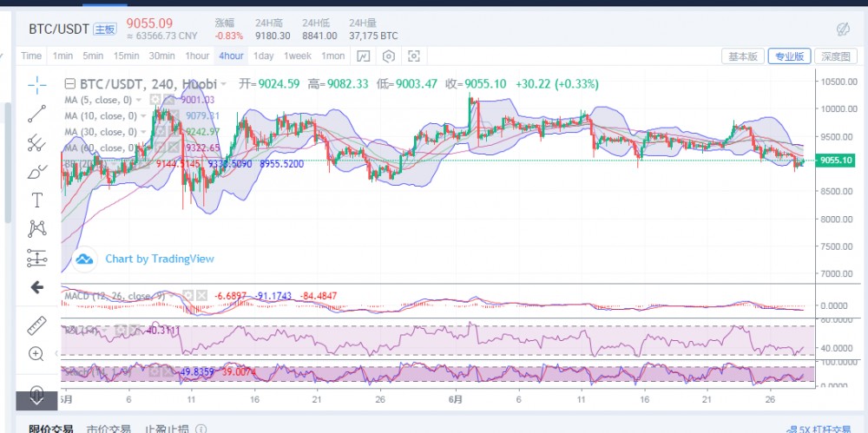Pick the pitchfork drawing tool
Image resolution: width=868 pixels, height=433 pixels.
coord(37,142)
